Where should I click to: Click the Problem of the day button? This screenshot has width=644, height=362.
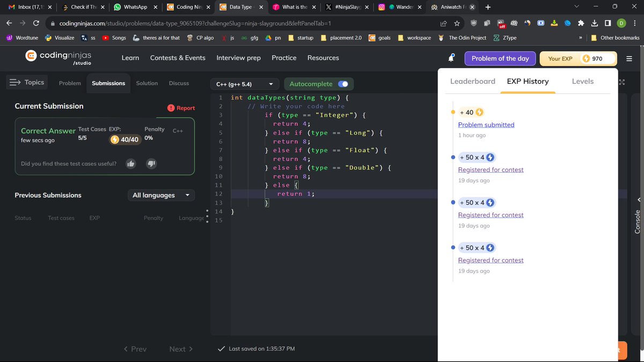tap(500, 58)
